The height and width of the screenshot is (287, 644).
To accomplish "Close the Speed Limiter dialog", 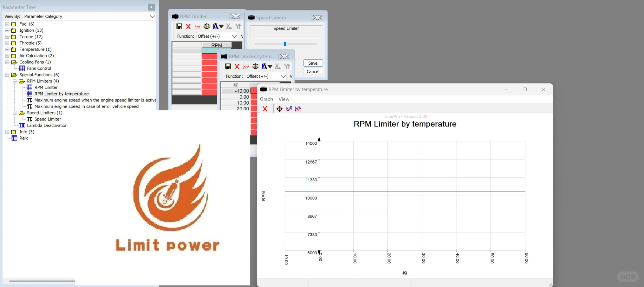I will 317,17.
